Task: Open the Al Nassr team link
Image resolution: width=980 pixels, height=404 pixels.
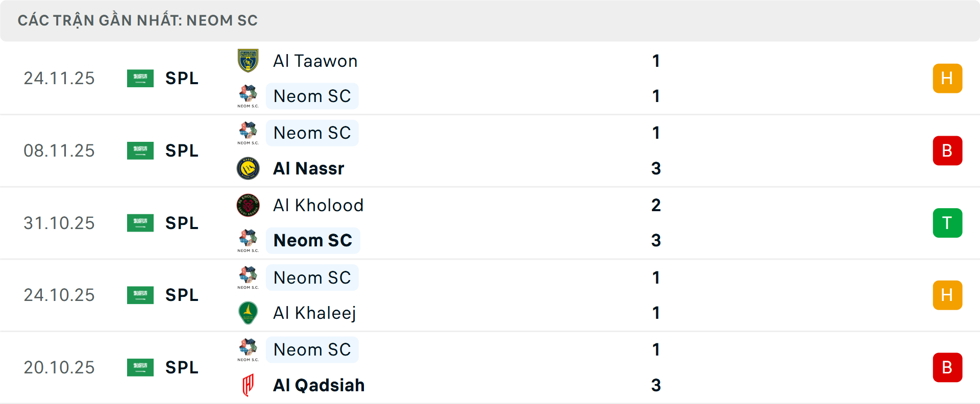Action: tap(308, 168)
